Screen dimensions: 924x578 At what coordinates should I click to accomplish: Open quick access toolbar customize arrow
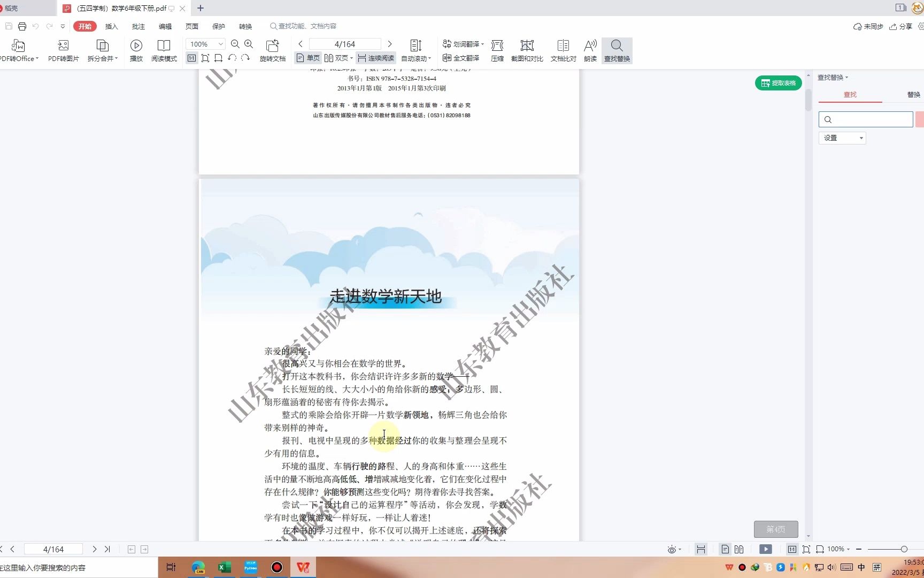(x=63, y=26)
